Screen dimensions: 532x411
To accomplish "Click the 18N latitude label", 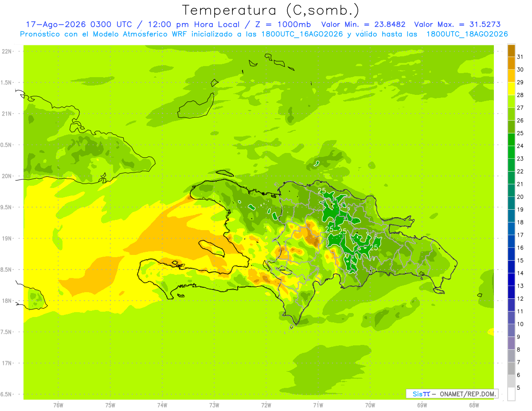I will click(8, 301).
